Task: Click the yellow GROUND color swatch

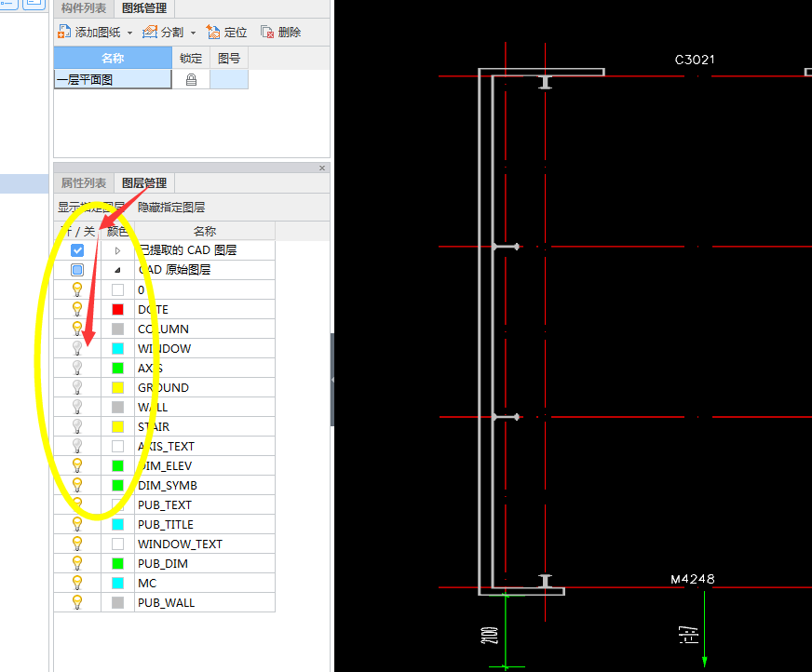Action: [117, 387]
